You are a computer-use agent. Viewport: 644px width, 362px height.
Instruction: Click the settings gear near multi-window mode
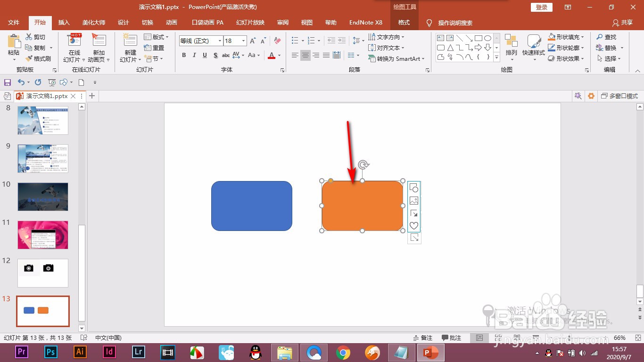pos(591,96)
